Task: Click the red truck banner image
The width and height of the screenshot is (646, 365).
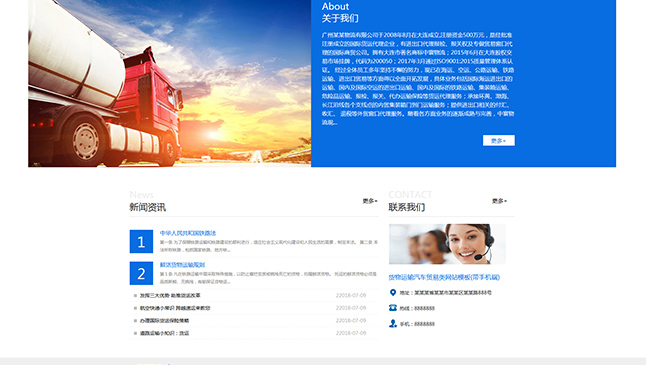Action: (169, 83)
